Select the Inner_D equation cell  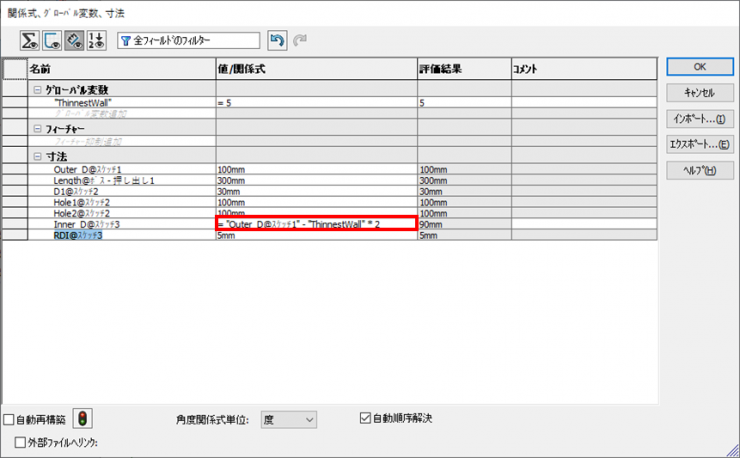pos(316,224)
